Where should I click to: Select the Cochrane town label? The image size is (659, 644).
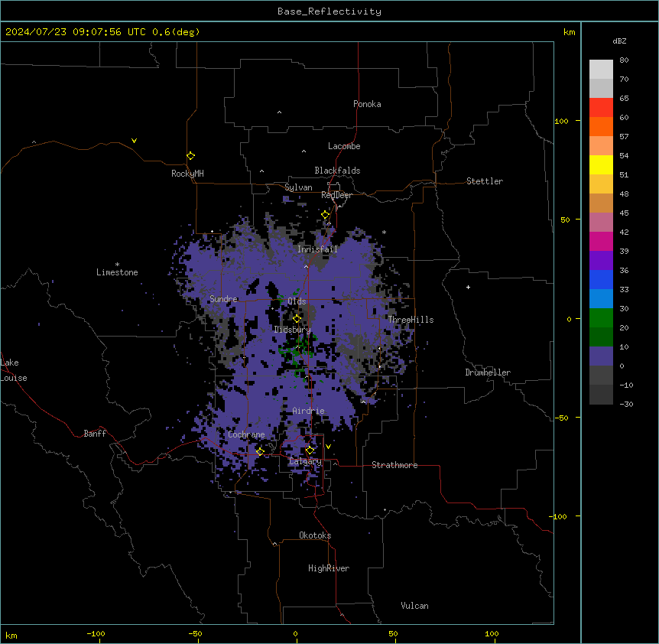[x=246, y=434]
